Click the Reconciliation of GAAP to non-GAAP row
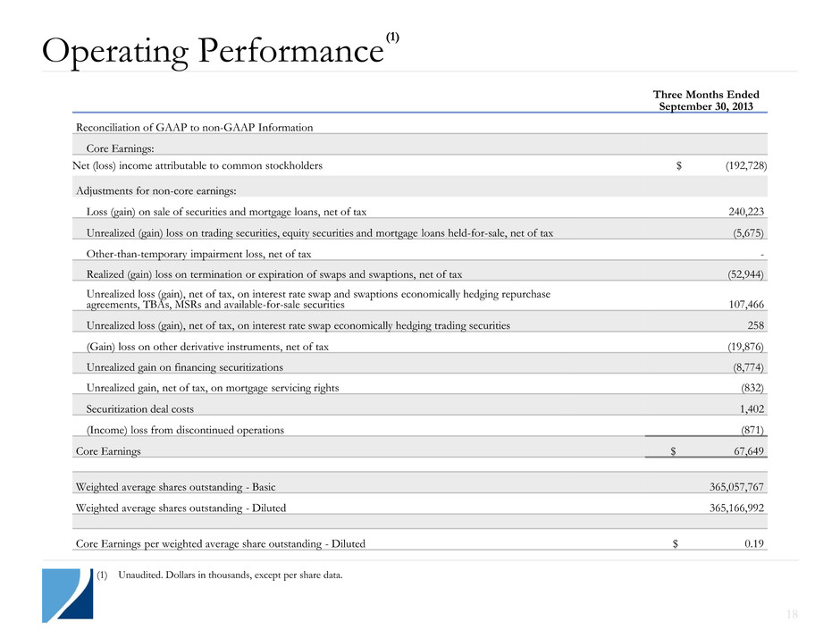 pos(195,128)
